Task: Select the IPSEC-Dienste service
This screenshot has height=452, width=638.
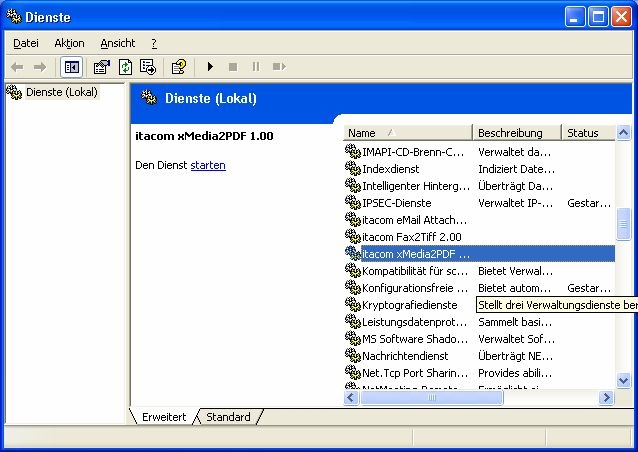Action: [479, 203]
